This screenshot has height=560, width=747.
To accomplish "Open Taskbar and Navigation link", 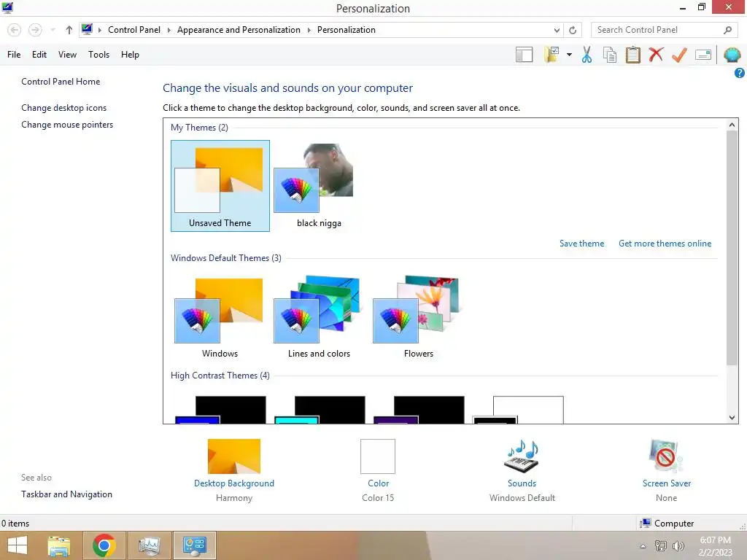I will coord(66,494).
